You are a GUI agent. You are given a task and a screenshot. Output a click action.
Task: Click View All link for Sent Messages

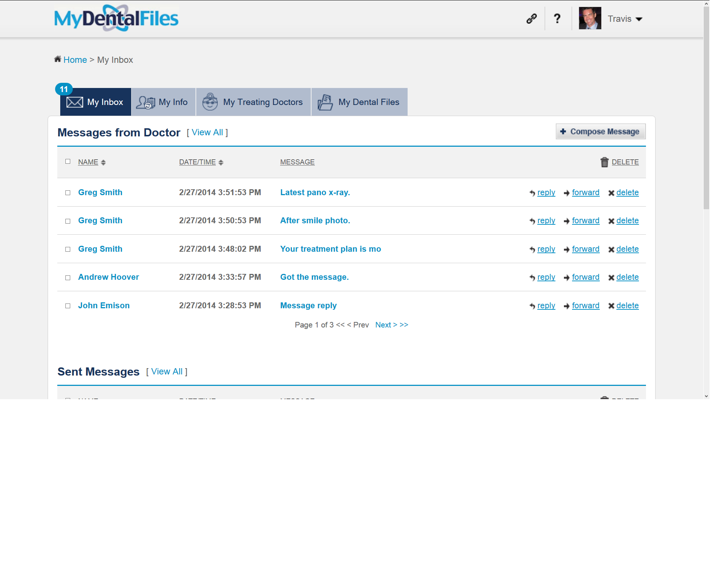[x=167, y=371]
